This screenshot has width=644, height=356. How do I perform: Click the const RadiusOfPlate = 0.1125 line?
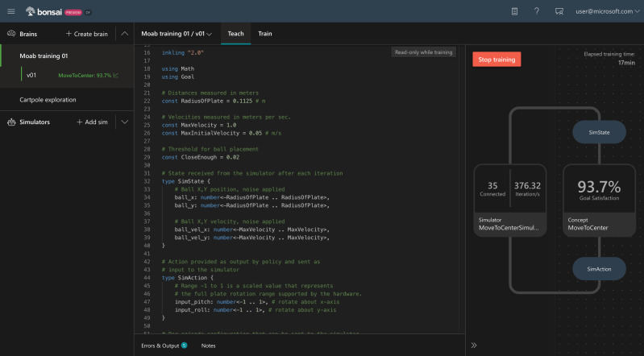coord(214,101)
